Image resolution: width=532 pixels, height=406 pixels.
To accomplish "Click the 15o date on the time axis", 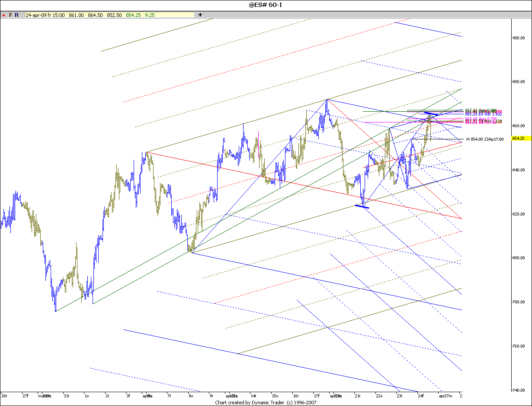I will (x=275, y=396).
